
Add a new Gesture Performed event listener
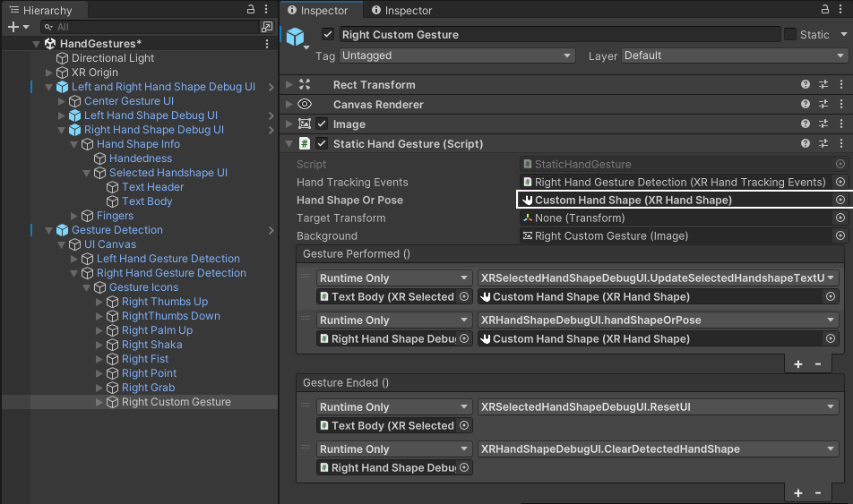point(797,364)
